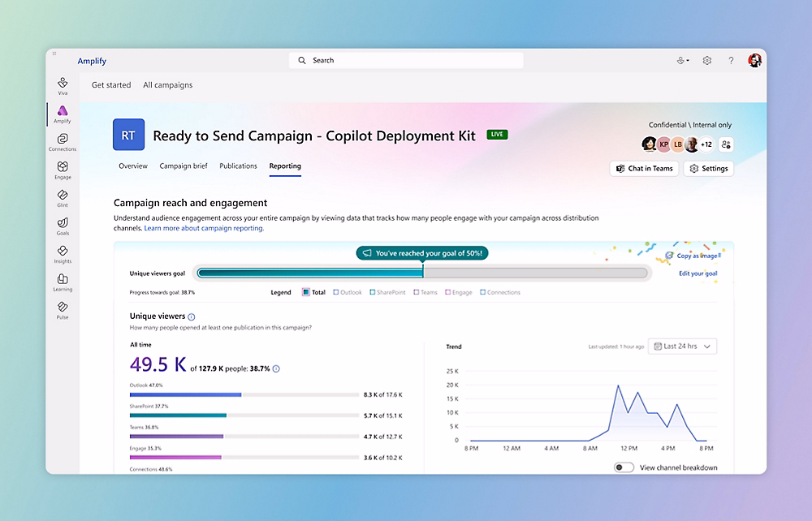The height and width of the screenshot is (521, 812).
Task: Click the 49.5 K unique viewers figure
Action: (x=158, y=364)
